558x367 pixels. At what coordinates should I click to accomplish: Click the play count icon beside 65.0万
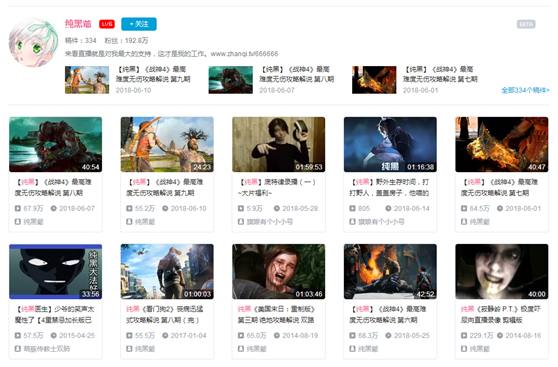[x=241, y=335]
